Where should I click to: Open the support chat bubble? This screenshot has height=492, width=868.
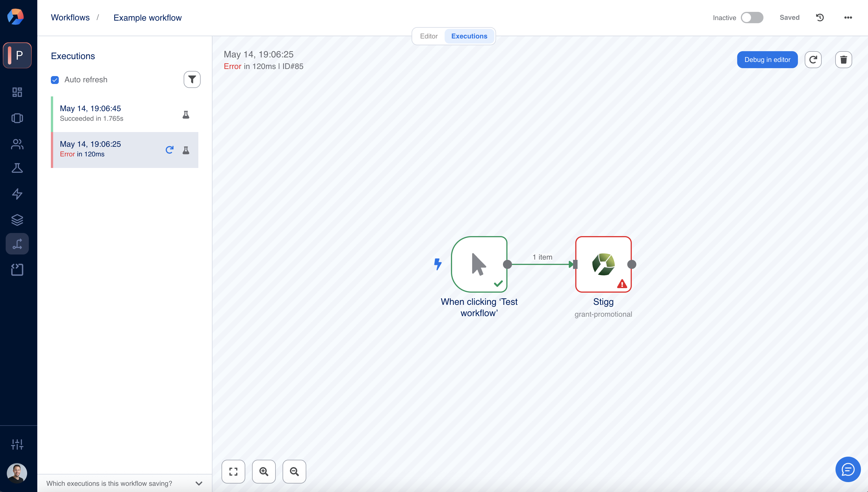coord(847,469)
